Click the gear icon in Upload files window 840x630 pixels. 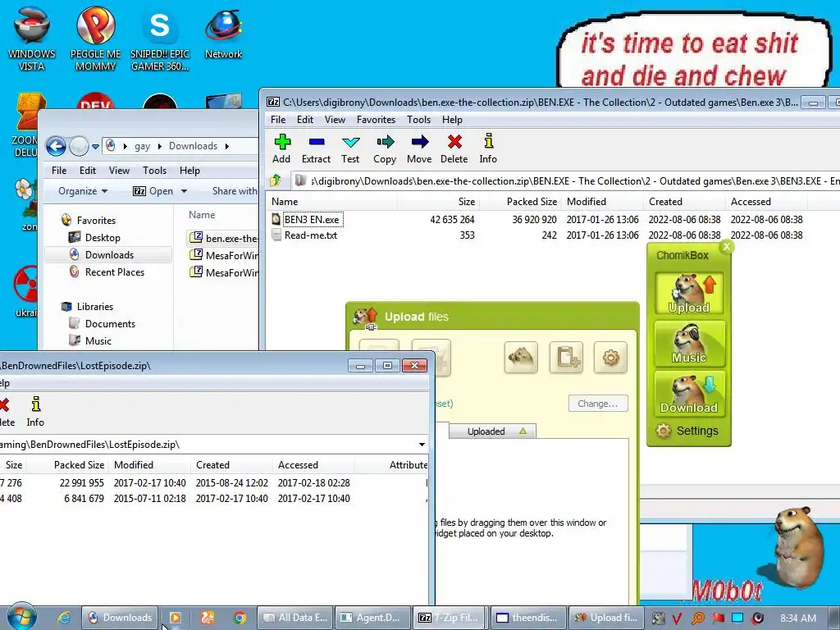point(610,357)
